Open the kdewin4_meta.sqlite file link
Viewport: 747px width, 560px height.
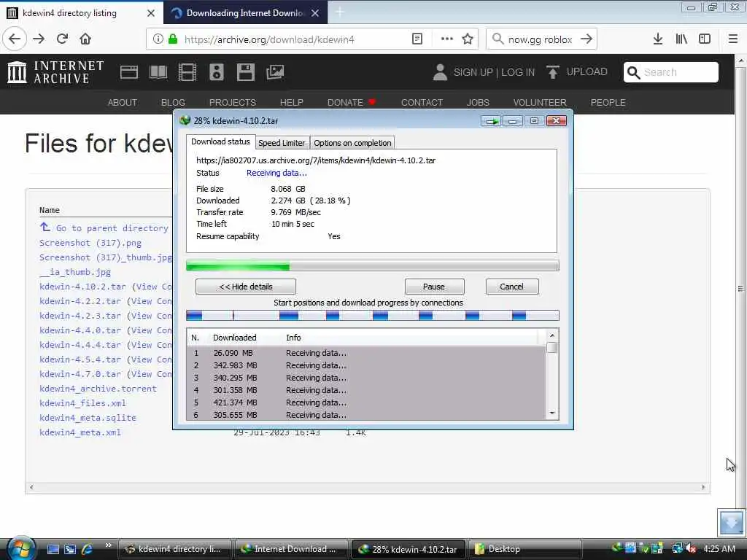click(x=88, y=418)
